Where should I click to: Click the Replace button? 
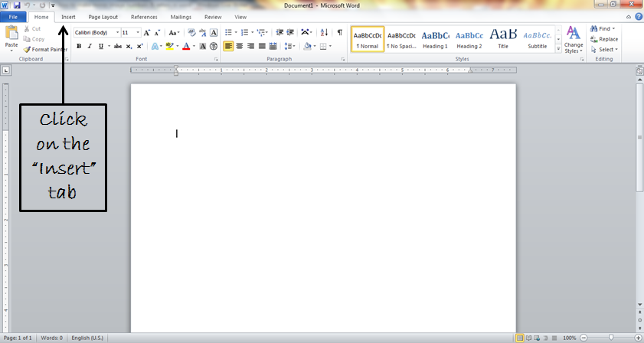click(x=604, y=39)
